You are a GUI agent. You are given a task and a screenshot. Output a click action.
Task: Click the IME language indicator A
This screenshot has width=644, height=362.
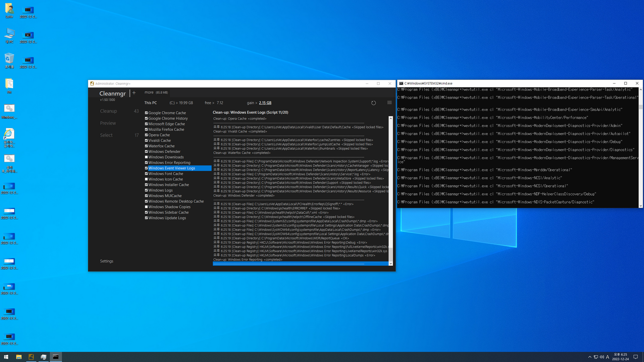click(608, 357)
